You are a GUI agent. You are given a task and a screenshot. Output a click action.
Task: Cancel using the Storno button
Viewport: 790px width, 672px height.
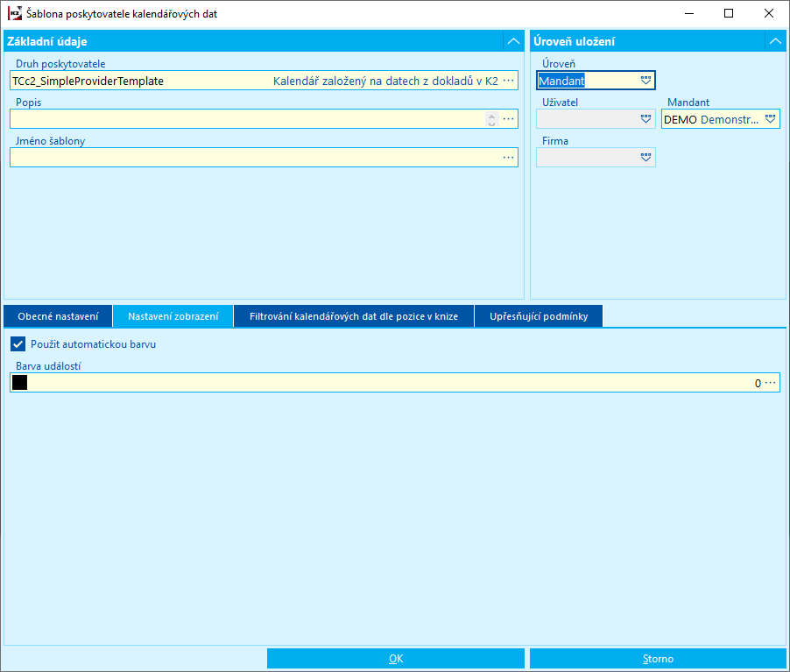[658, 658]
